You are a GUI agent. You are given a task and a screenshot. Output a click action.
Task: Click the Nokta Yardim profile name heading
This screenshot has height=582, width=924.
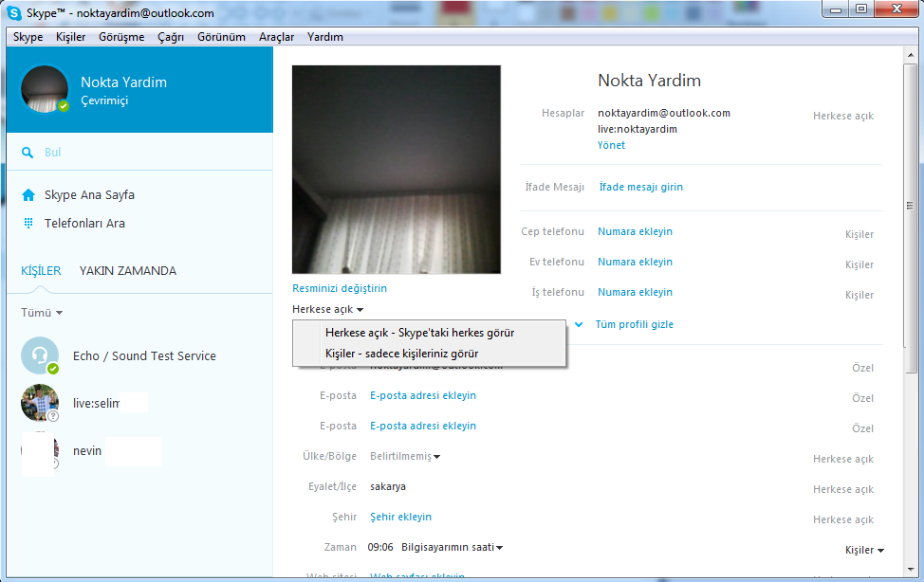pyautogui.click(x=650, y=81)
